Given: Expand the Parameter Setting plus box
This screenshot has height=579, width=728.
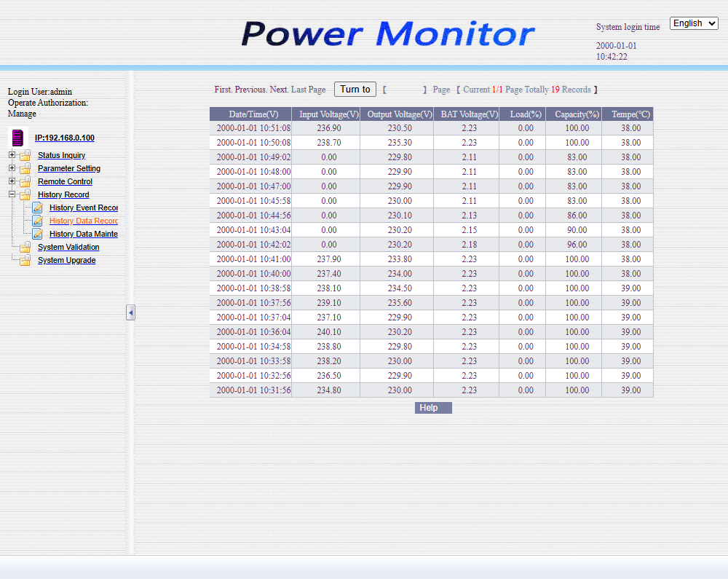Looking at the screenshot, I should (x=12, y=168).
